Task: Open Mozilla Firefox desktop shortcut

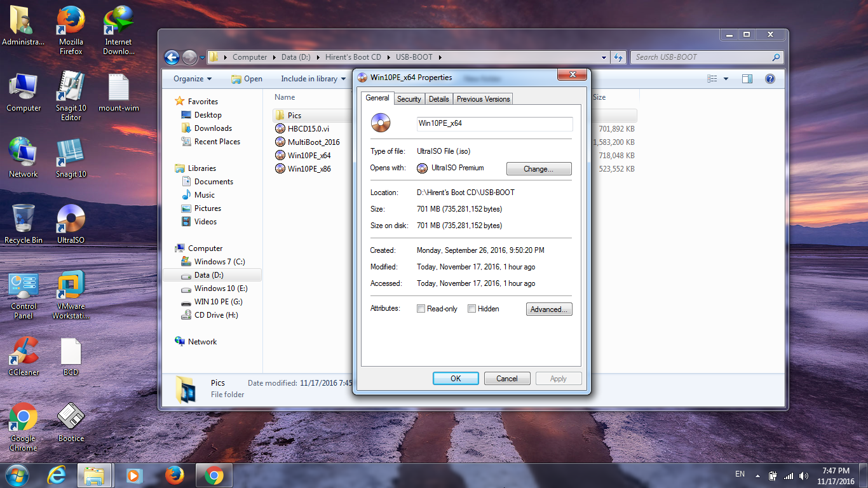Action: (x=71, y=30)
